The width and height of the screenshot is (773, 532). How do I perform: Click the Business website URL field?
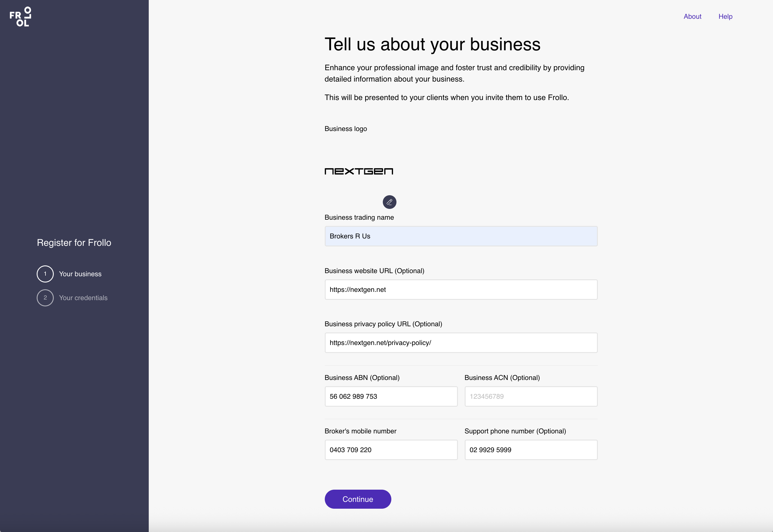click(x=461, y=290)
